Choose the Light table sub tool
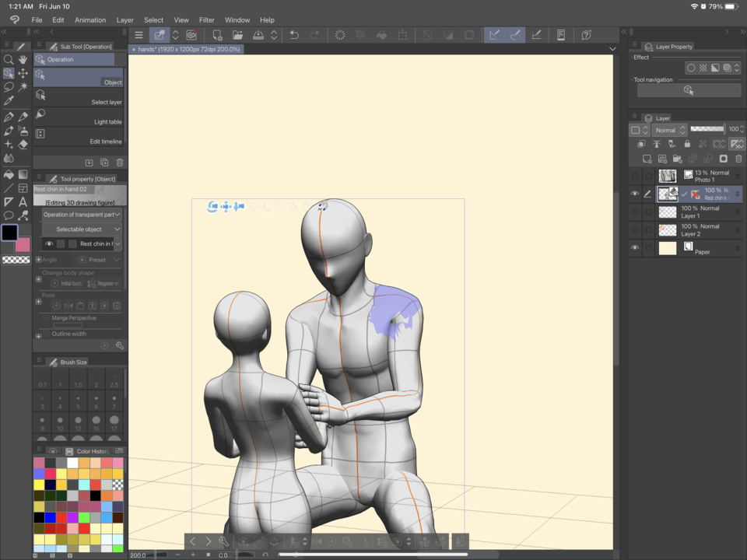 point(79,117)
